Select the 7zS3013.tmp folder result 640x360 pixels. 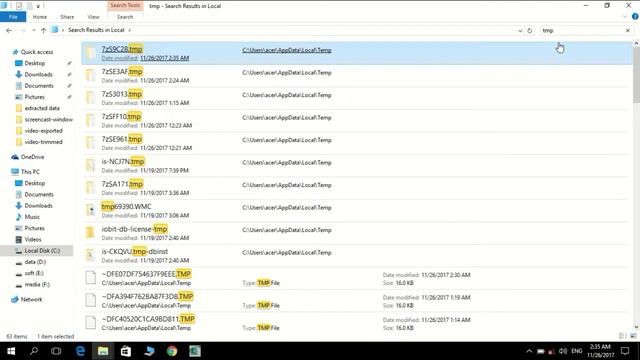(356, 98)
